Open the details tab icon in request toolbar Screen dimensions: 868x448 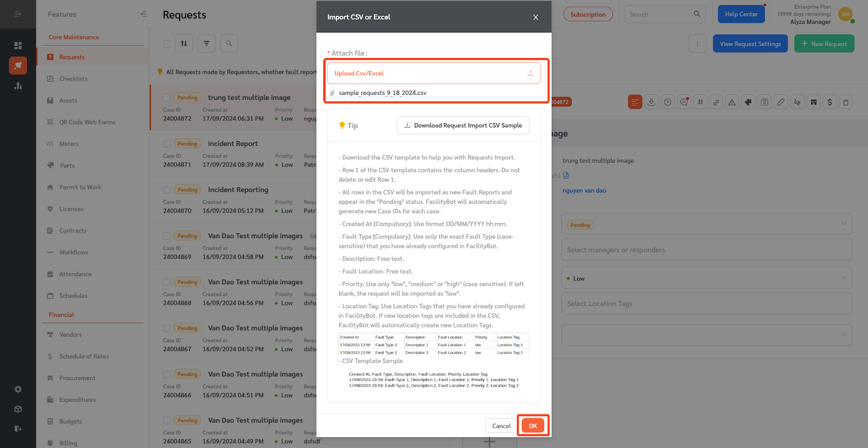click(635, 102)
